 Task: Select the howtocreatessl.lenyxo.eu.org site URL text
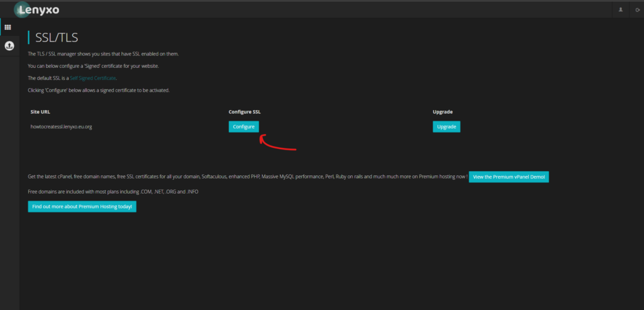(61, 127)
